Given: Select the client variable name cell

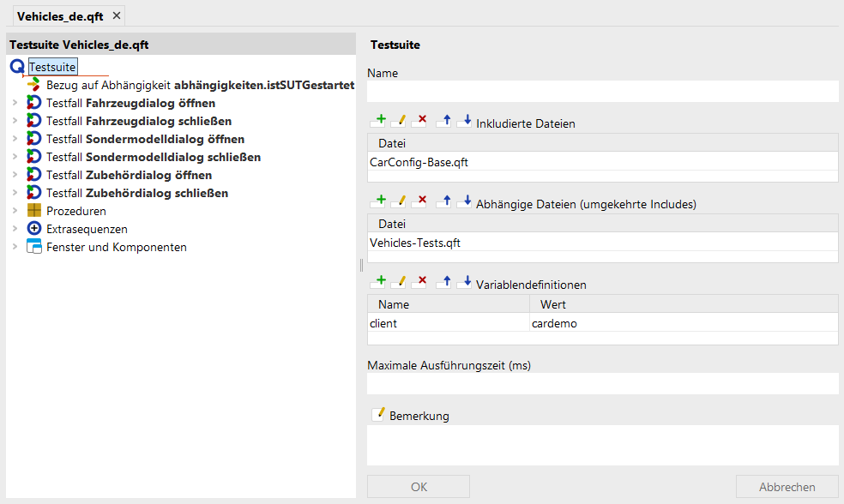Looking at the screenshot, I should click(449, 323).
